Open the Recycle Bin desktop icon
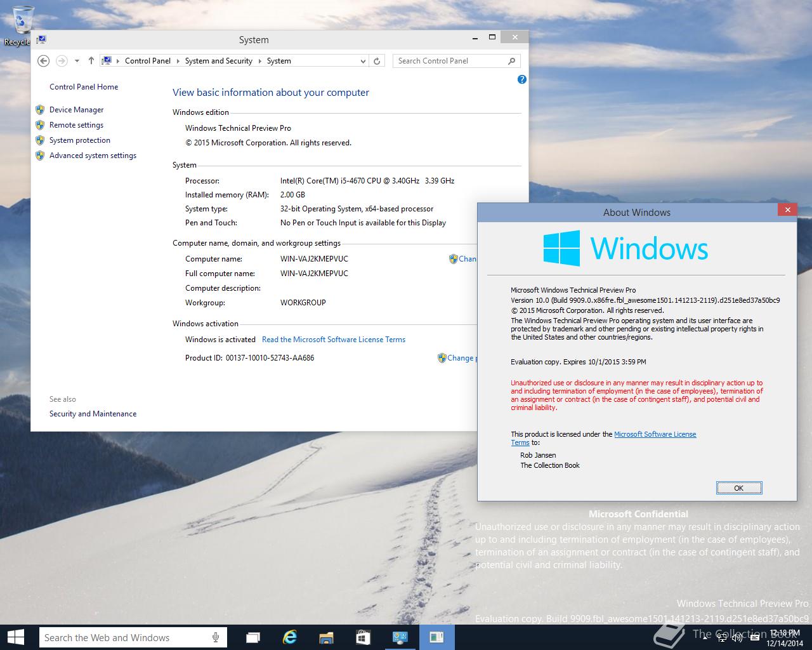The width and height of the screenshot is (812, 650). 22,24
